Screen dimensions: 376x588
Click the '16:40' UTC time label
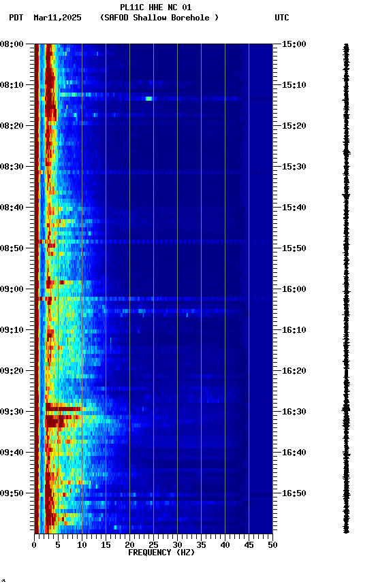tap(294, 453)
